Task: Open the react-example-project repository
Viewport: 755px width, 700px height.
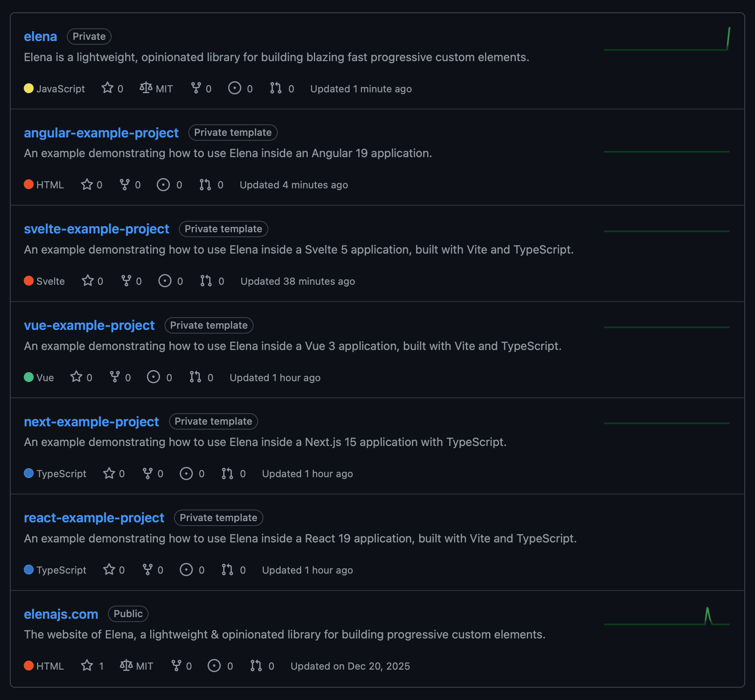Action: point(94,518)
